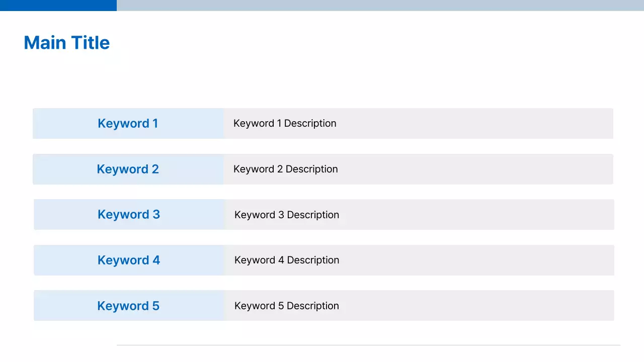This screenshot has height=362, width=644.
Task: Select the Keyword 2 Description text
Action: (x=286, y=169)
